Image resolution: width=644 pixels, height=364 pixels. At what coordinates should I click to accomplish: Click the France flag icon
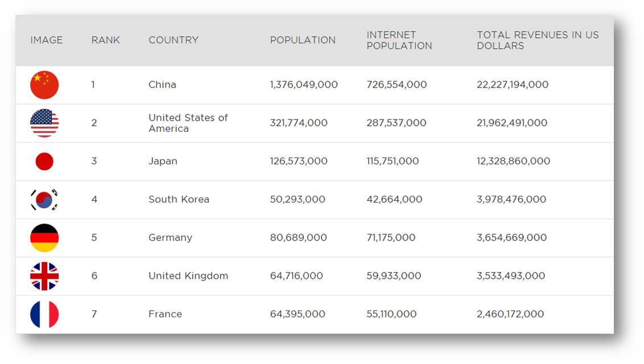pyautogui.click(x=44, y=315)
